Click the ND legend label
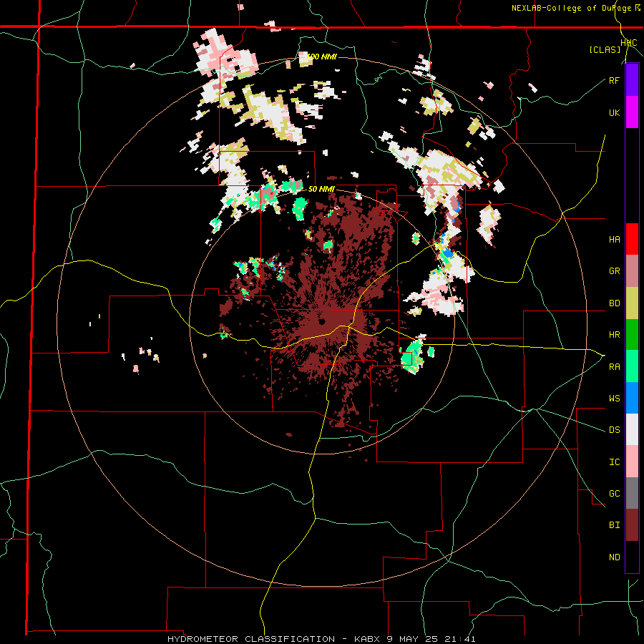Screen dimensions: 644x644 [x=614, y=557]
